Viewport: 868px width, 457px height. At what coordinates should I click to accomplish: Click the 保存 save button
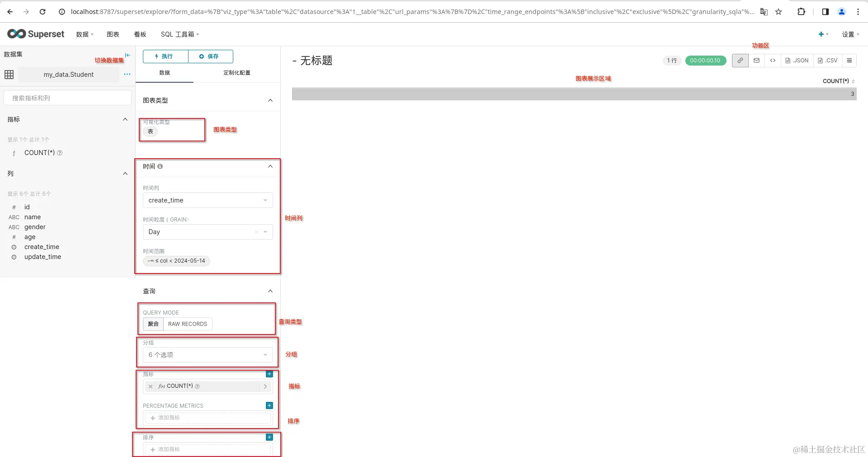[211, 57]
